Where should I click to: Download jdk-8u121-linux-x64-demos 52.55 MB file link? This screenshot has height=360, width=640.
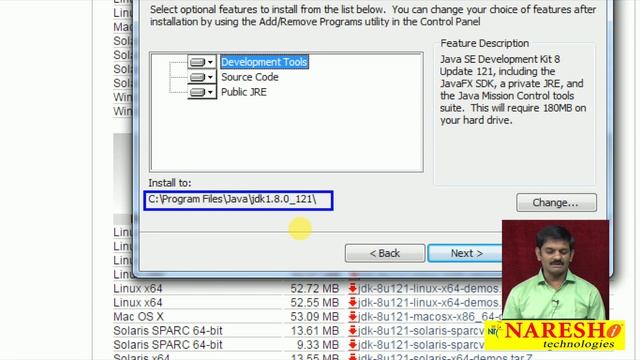point(429,303)
